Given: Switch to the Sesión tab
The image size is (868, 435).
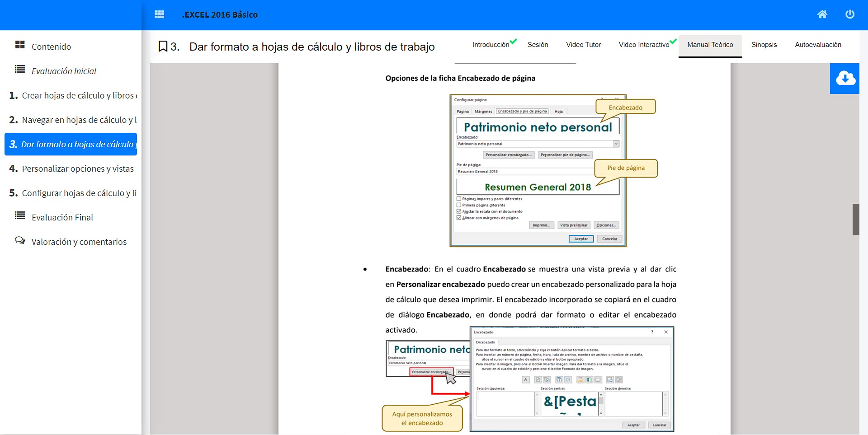Looking at the screenshot, I should [x=538, y=45].
